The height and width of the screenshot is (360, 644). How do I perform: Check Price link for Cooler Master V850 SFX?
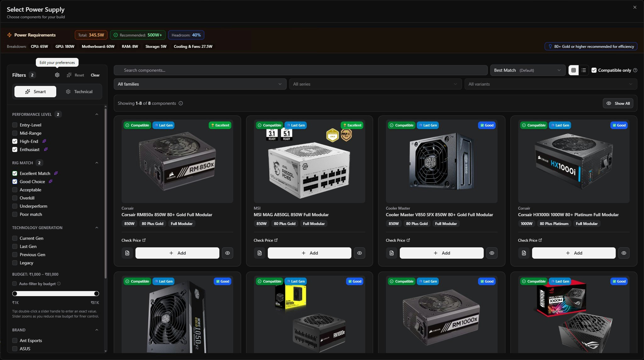point(398,240)
